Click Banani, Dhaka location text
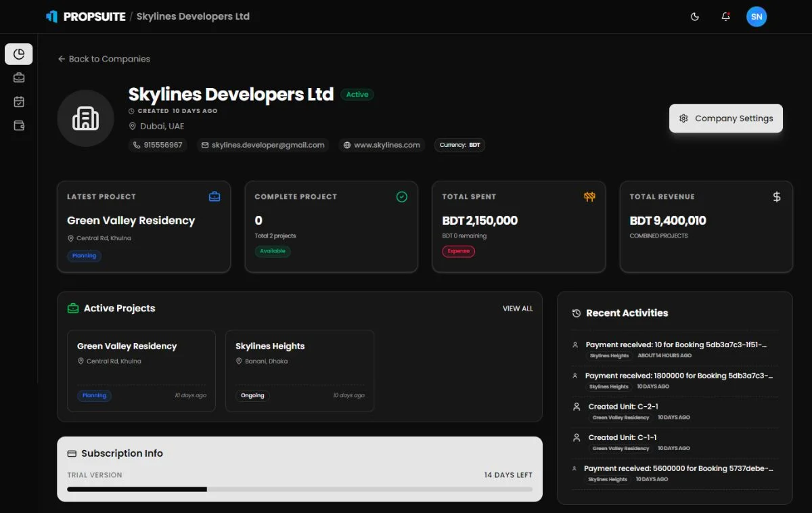Image resolution: width=812 pixels, height=513 pixels. tap(266, 361)
